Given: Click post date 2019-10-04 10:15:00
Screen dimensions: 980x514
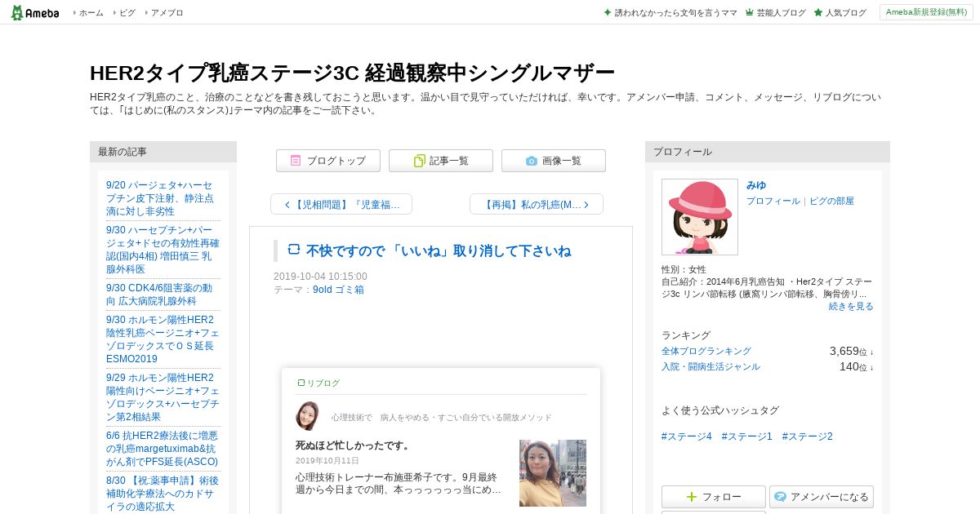Looking at the screenshot, I should click(x=320, y=277).
